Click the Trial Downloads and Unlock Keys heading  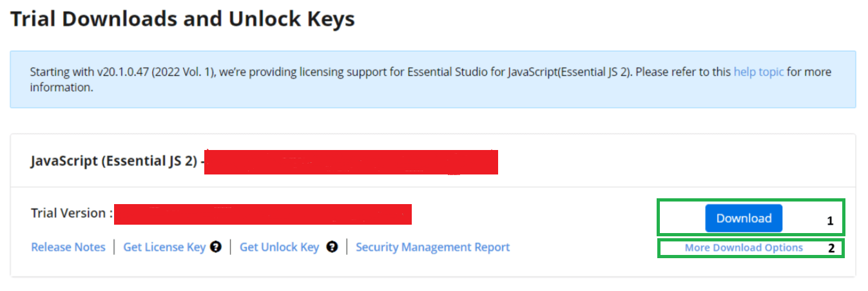[182, 19]
